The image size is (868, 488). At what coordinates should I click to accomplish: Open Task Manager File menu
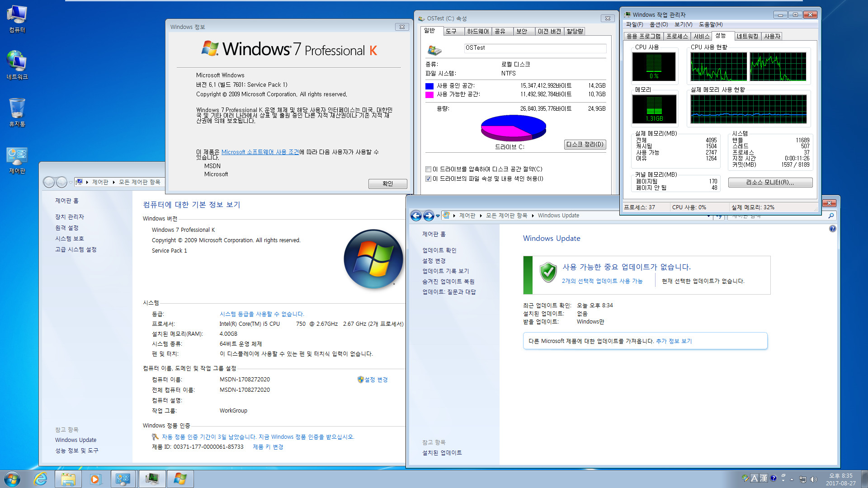coord(634,24)
